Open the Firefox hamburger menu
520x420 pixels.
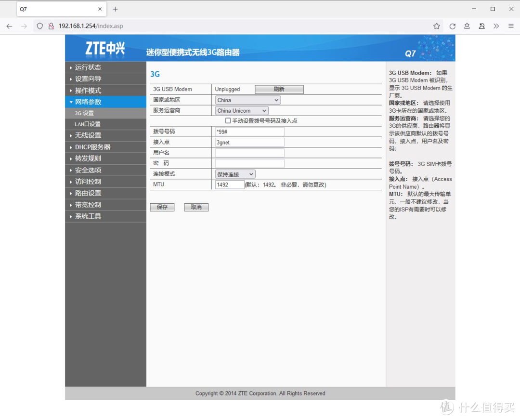coord(511,26)
